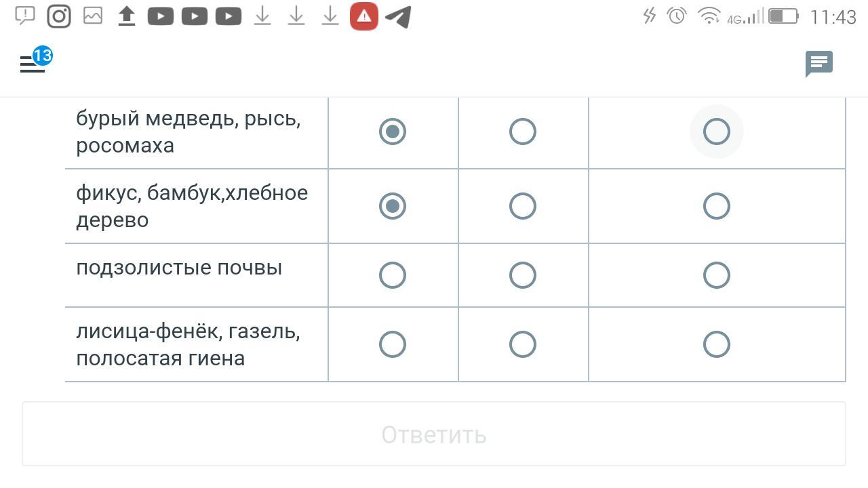868x488 pixels.
Task: Select first option for подзолистые почвы
Action: [393, 275]
